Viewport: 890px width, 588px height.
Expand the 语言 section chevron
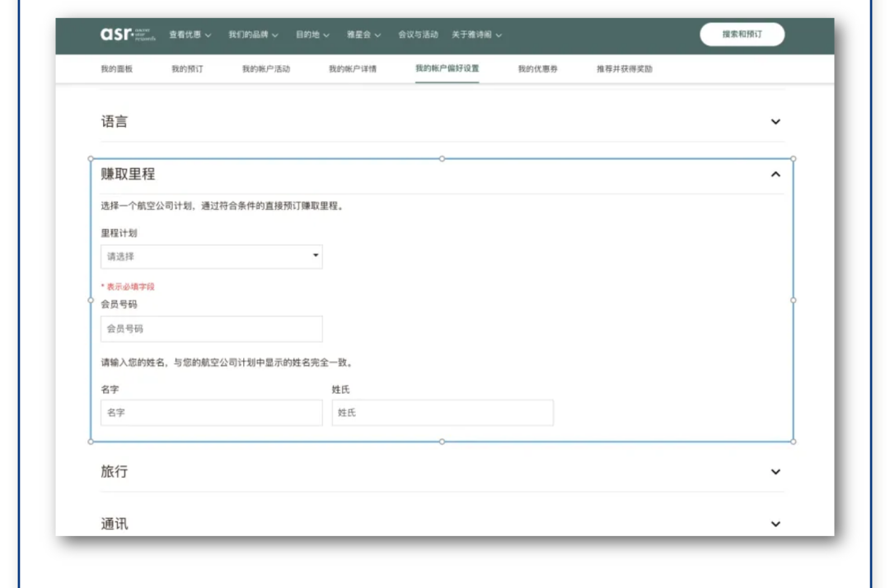775,121
